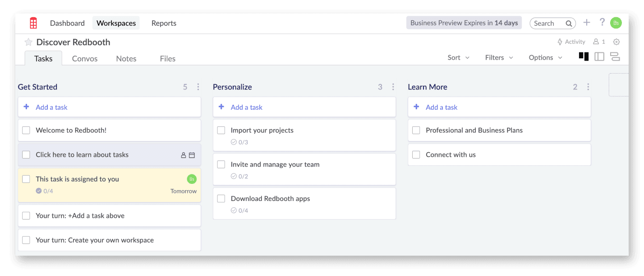
Task: Open the help question mark icon
Action: [x=602, y=22]
